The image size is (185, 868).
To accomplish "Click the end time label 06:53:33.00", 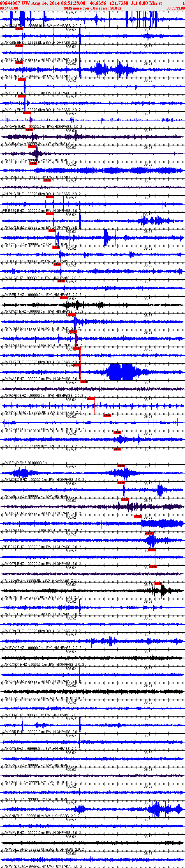I will click(x=175, y=8).
